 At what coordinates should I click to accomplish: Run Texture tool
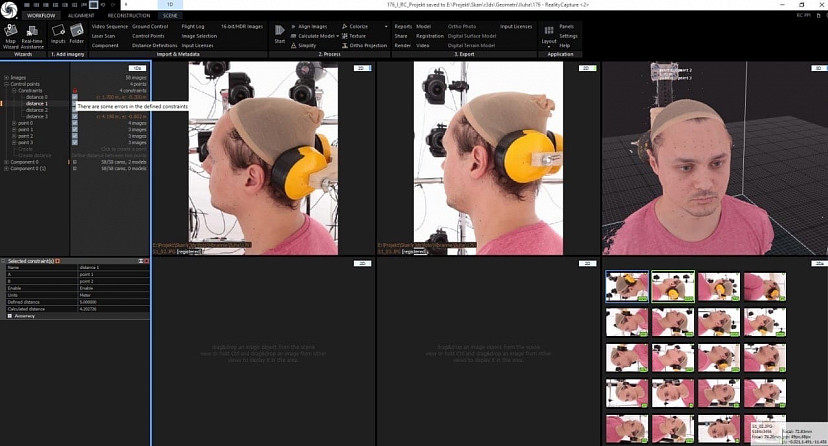click(x=354, y=36)
